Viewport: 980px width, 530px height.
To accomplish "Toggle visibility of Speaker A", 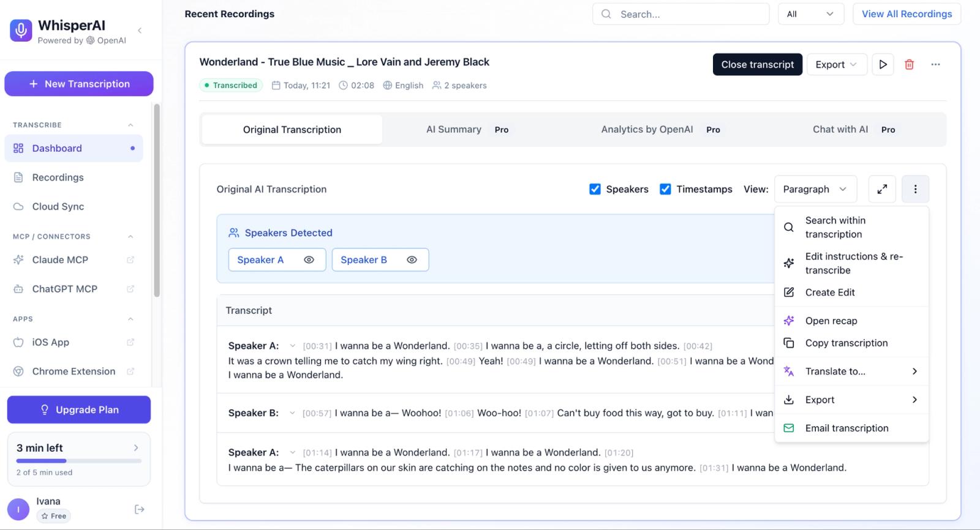I will click(309, 259).
